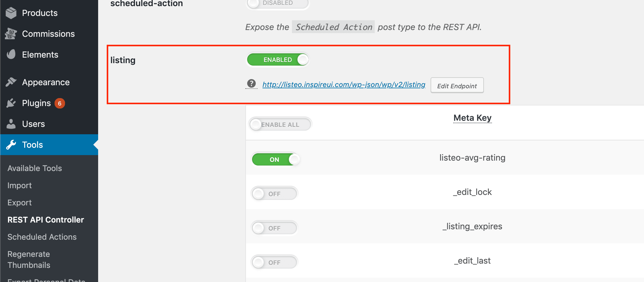Open REST API Controller submenu item

pos(46,220)
